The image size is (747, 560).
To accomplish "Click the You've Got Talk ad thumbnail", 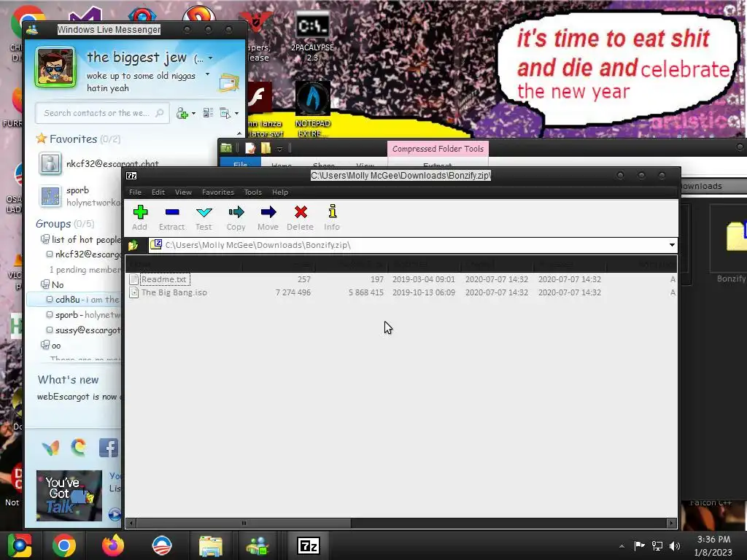I will (x=69, y=496).
